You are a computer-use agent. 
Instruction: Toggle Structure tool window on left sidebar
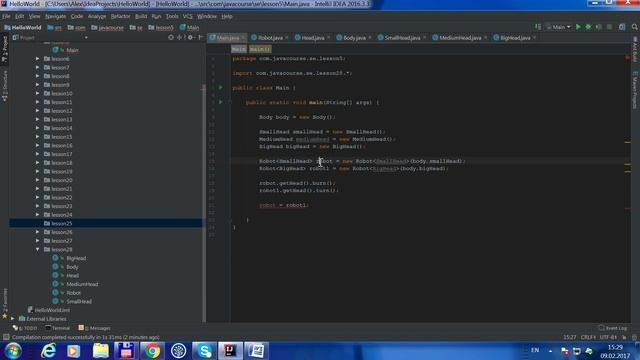pyautogui.click(x=4, y=86)
